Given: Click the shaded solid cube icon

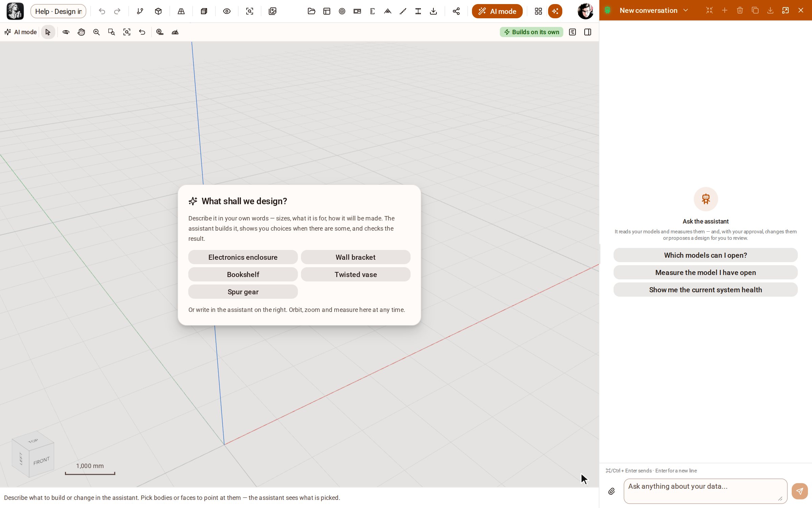Looking at the screenshot, I should pos(204,11).
